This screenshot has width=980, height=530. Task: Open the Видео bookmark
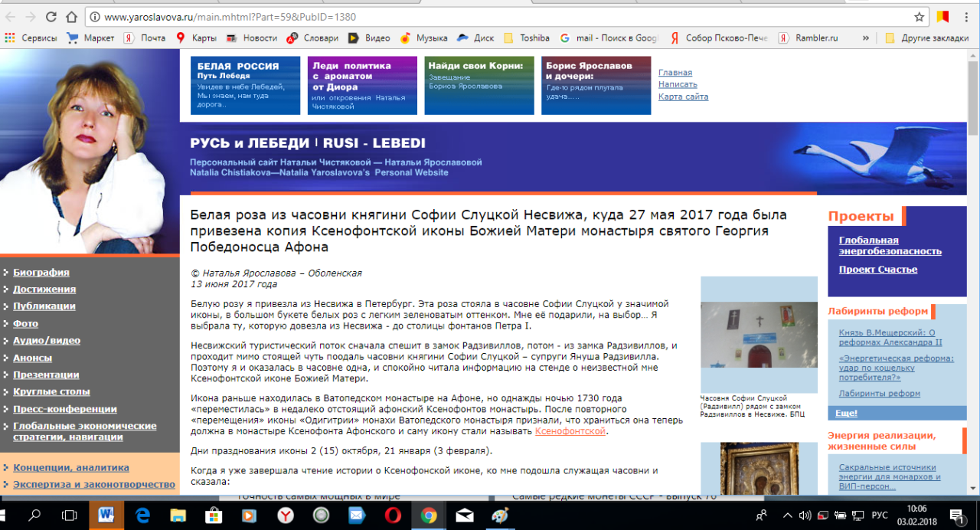pyautogui.click(x=369, y=38)
